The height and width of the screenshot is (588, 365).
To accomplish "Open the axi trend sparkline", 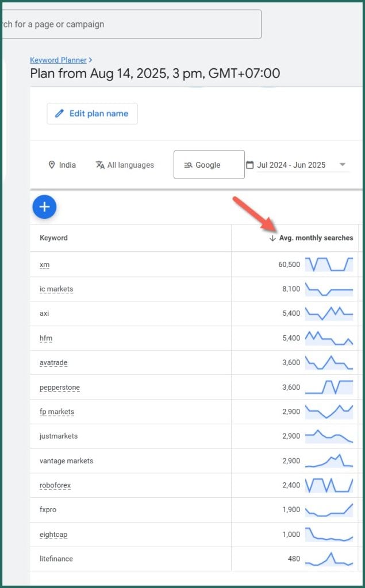I will pos(329,314).
